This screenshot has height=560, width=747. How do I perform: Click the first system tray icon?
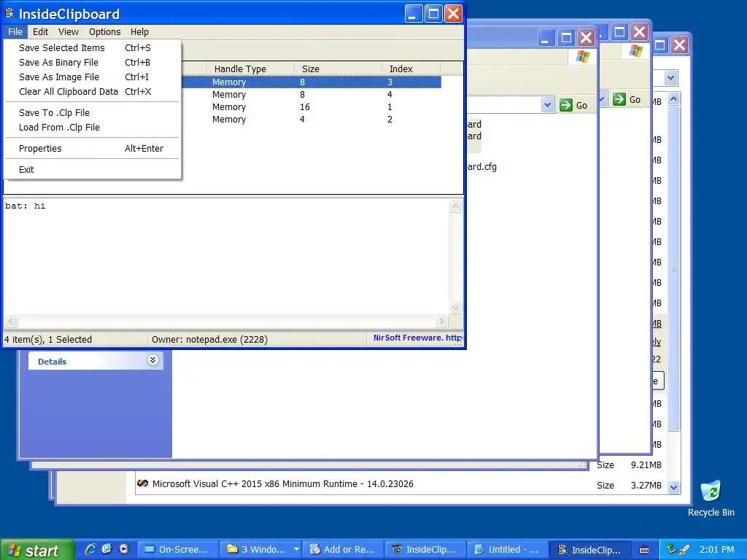click(671, 550)
